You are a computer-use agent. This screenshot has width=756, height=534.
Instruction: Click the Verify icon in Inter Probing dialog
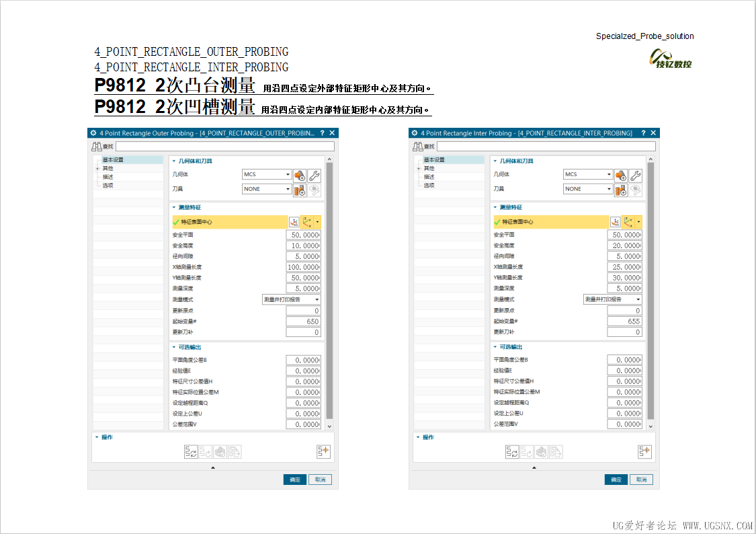click(x=541, y=452)
